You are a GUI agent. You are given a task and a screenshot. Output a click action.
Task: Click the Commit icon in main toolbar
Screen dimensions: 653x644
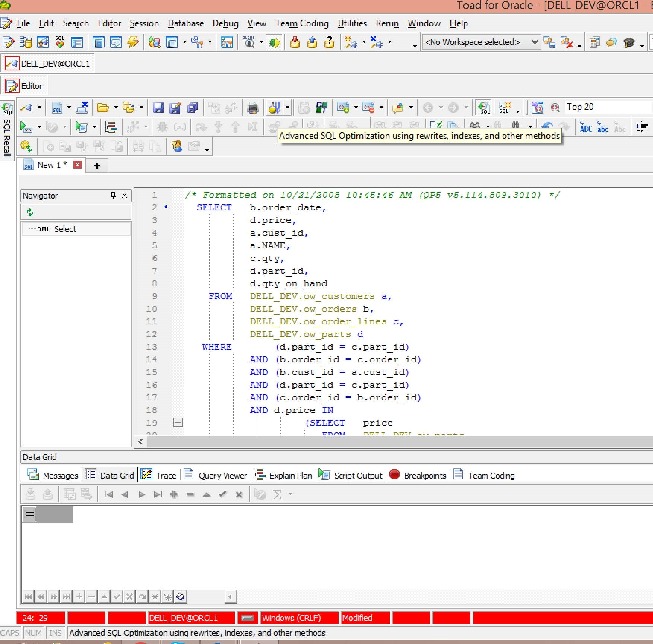coord(295,42)
